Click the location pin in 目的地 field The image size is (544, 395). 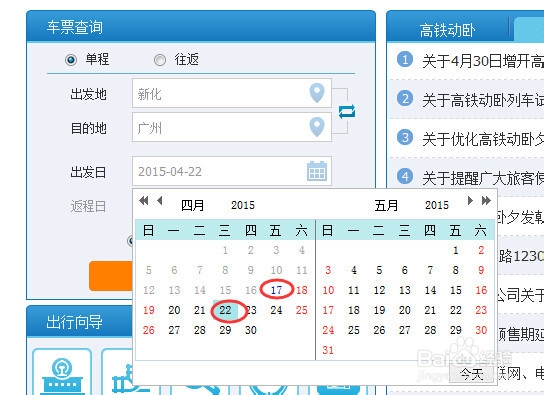point(317,127)
